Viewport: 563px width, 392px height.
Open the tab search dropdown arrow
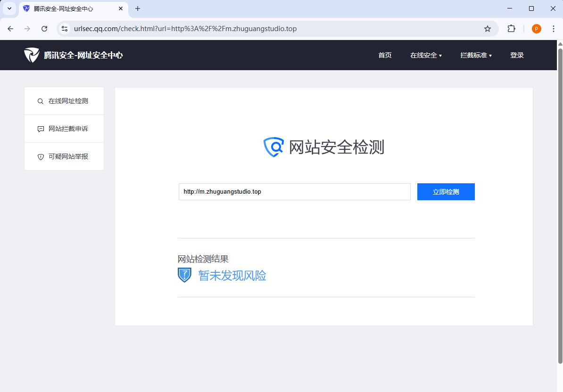pos(9,8)
